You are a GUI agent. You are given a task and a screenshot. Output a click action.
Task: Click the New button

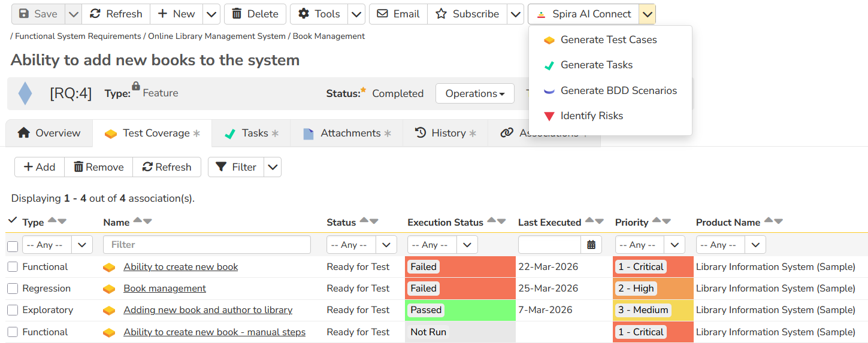click(x=176, y=14)
